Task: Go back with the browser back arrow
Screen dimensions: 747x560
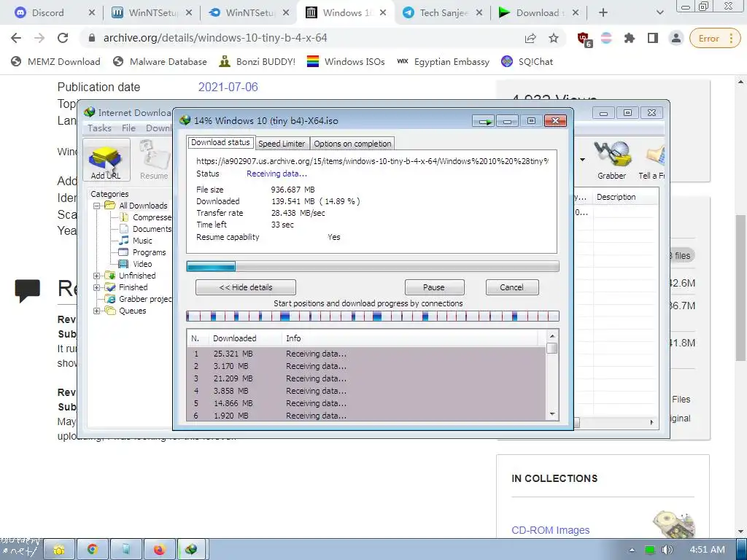Action: click(x=16, y=38)
